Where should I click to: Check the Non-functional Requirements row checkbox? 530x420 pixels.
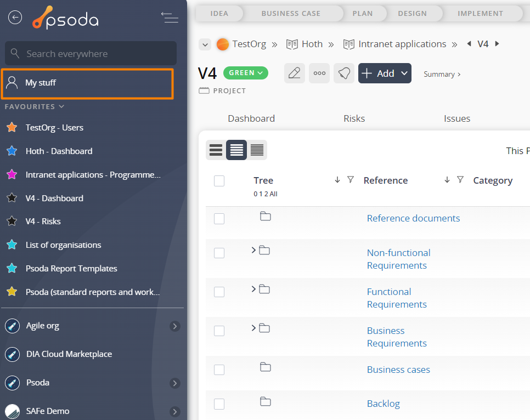(219, 253)
